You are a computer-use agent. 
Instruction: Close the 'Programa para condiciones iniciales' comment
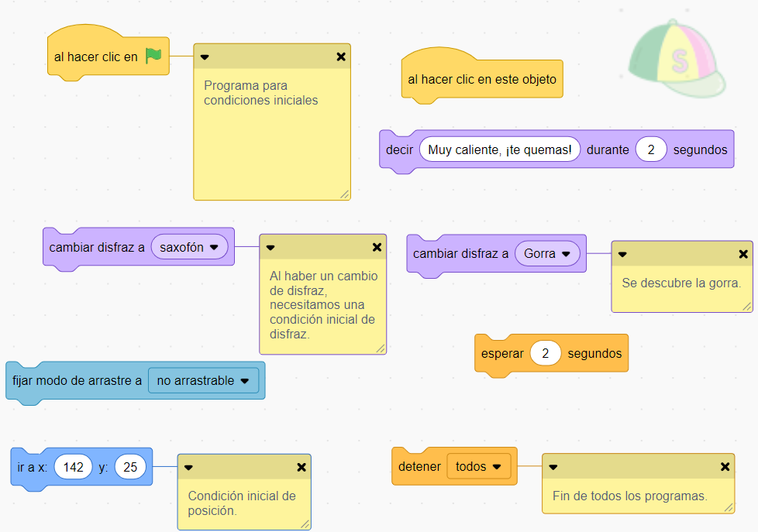click(341, 57)
